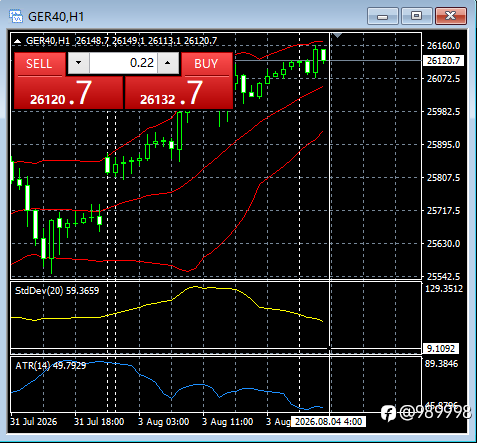Select the StdDev(20) indicator label
Image resolution: width=477 pixels, height=443 pixels.
(57, 291)
